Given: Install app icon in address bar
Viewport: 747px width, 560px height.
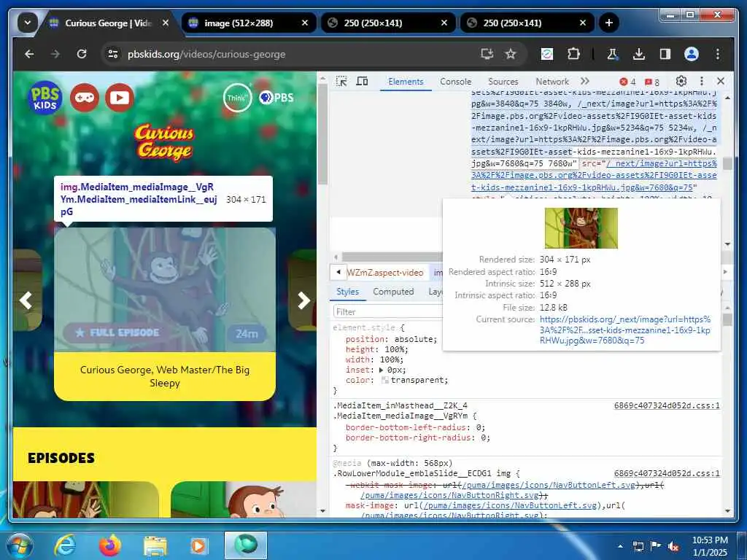Looking at the screenshot, I should click(x=487, y=54).
